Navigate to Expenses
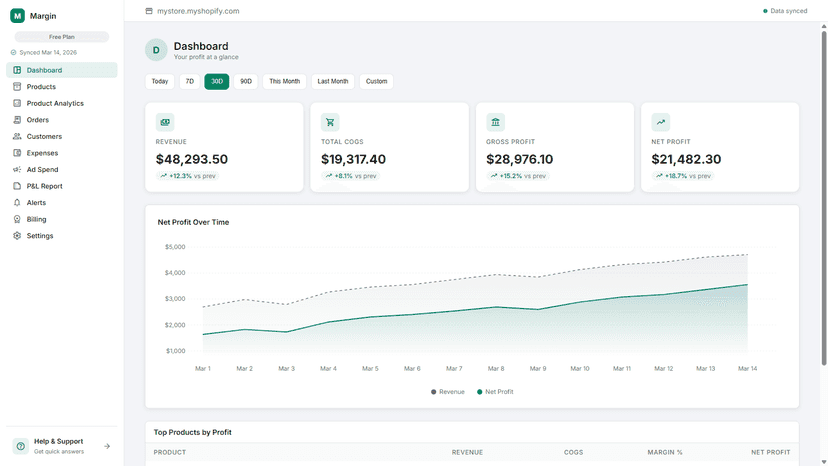 pos(62,153)
